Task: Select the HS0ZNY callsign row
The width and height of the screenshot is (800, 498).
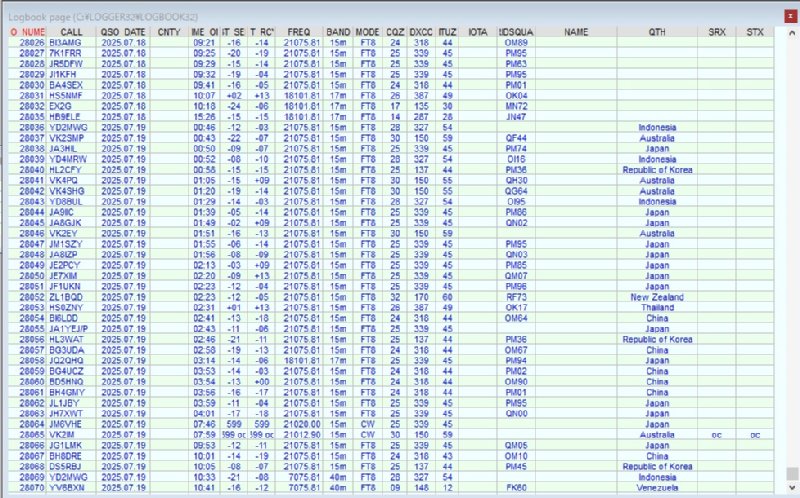Action: (x=67, y=308)
